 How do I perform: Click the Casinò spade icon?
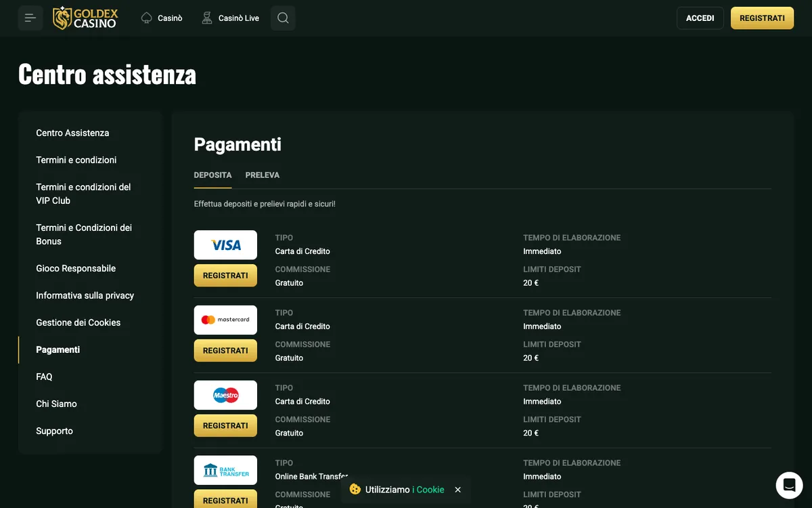click(146, 18)
